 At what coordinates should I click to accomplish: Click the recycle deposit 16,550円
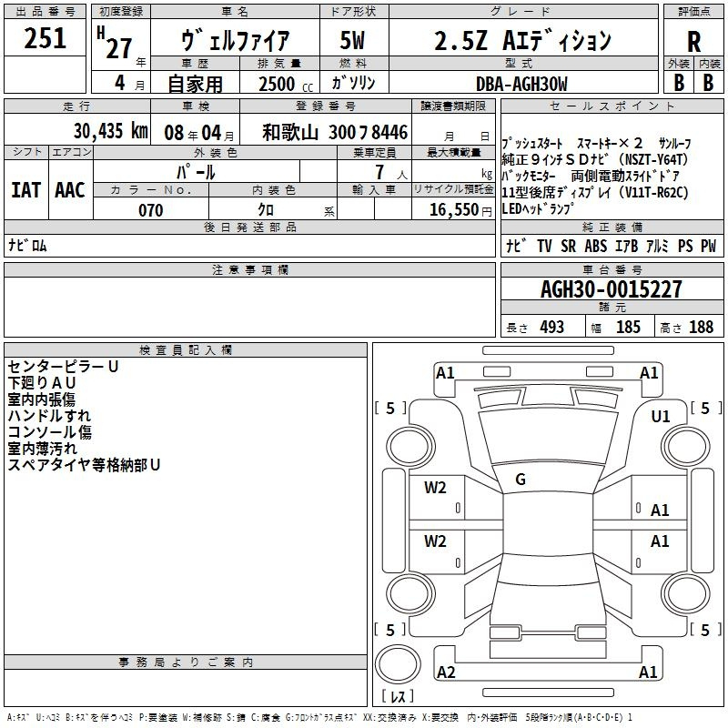[460, 210]
